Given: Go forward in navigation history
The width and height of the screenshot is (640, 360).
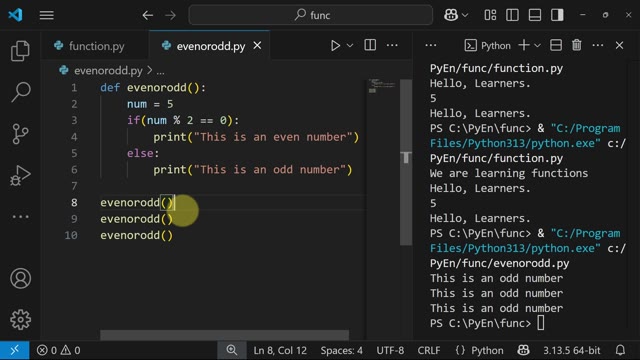Looking at the screenshot, I should click(170, 16).
